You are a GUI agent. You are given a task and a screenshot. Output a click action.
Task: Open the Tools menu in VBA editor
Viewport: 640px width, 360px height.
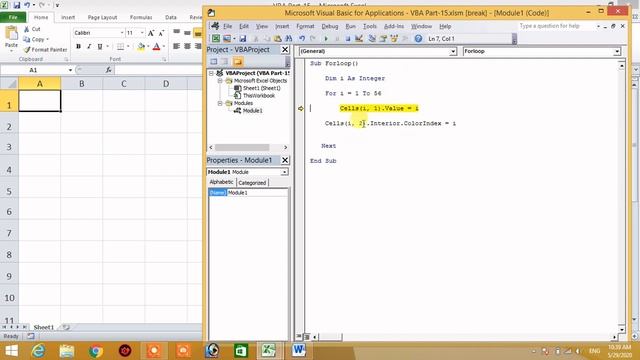pos(370,26)
